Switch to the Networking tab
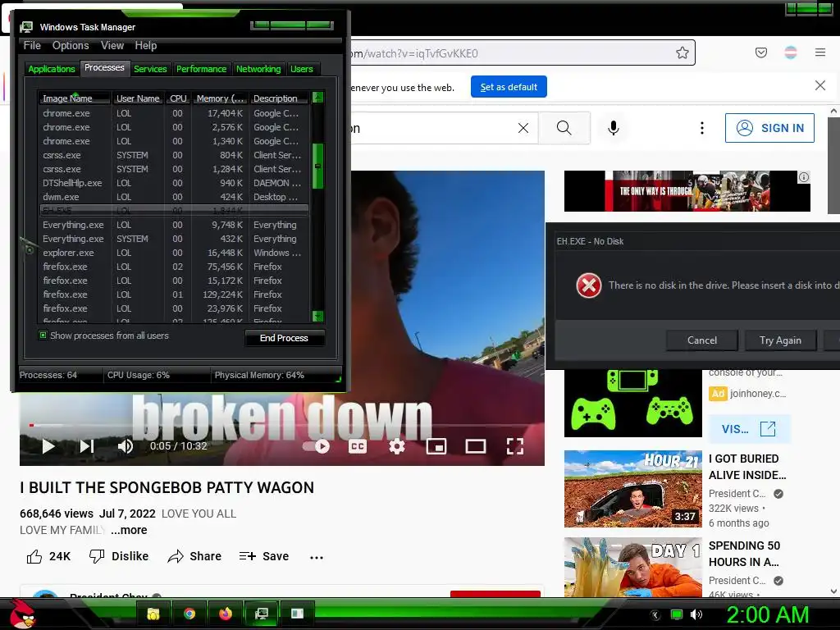Viewport: 840px width, 630px height. [x=258, y=69]
